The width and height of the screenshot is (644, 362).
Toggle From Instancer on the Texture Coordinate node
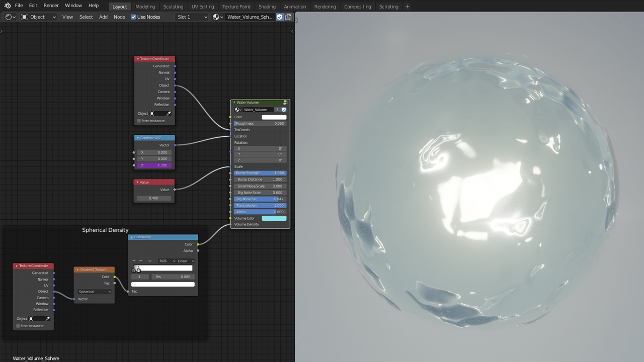(138, 121)
